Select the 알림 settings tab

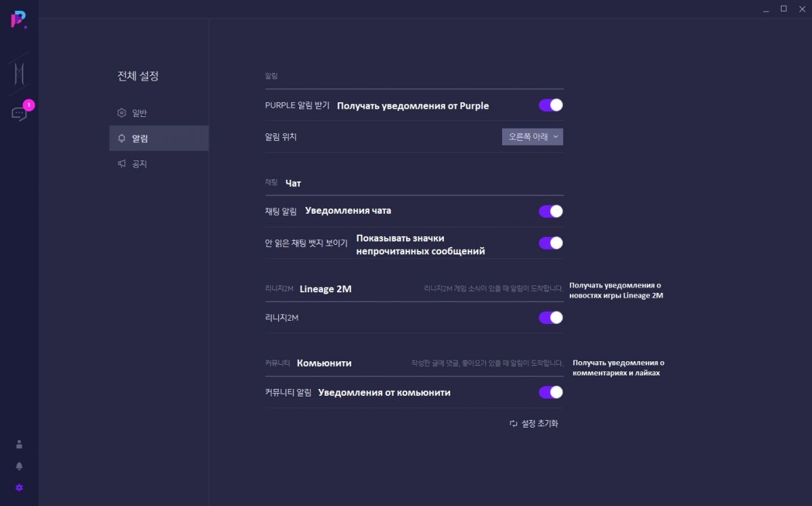coord(140,139)
